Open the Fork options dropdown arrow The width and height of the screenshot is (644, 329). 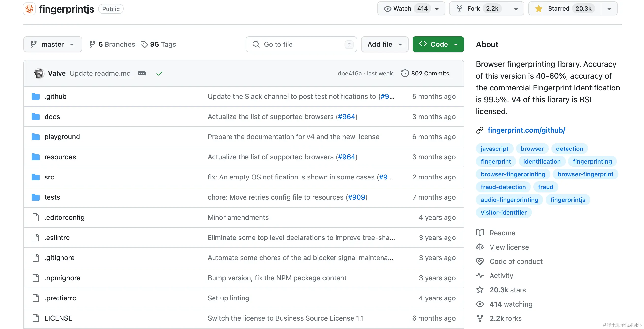pyautogui.click(x=516, y=9)
